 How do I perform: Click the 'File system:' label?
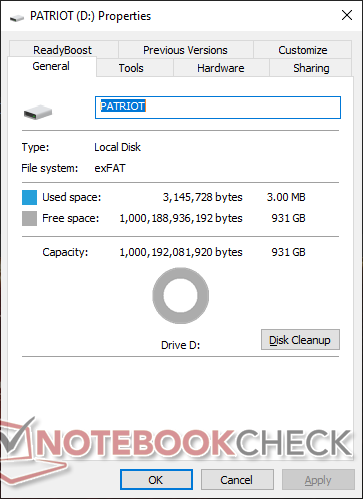pos(50,168)
